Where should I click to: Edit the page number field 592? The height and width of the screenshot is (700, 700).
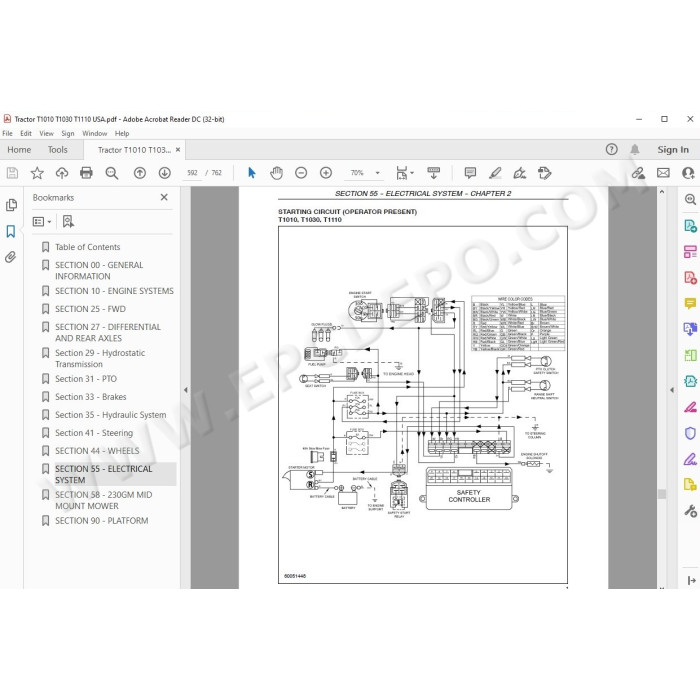192,173
